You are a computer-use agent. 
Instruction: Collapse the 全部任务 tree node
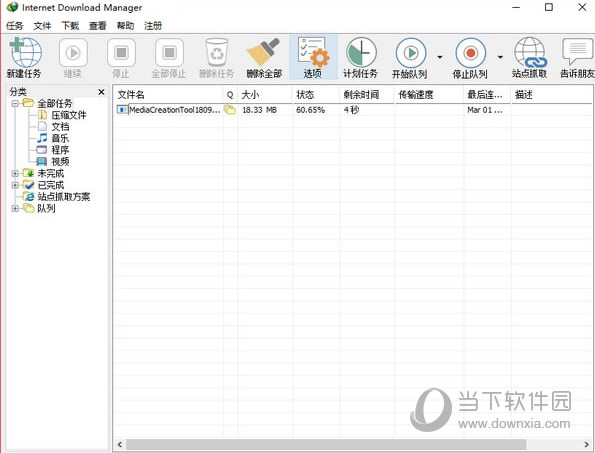coord(15,103)
